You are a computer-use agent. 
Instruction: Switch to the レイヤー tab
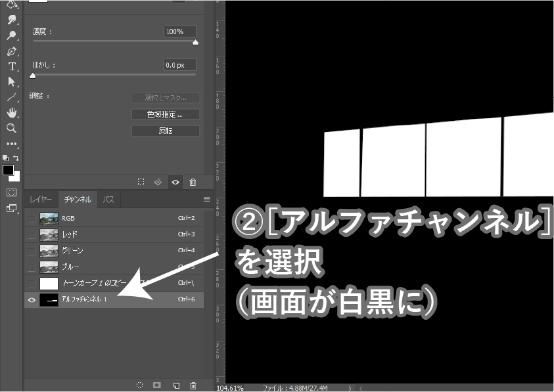coord(41,199)
